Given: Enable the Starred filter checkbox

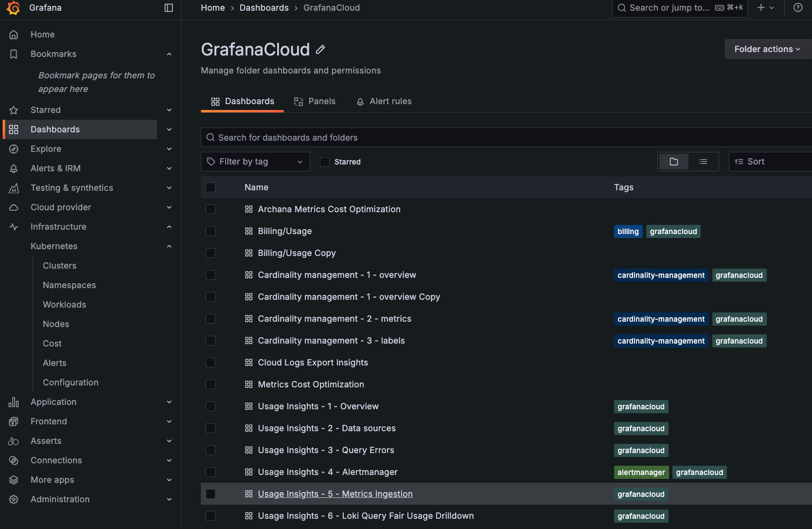Looking at the screenshot, I should (x=324, y=162).
